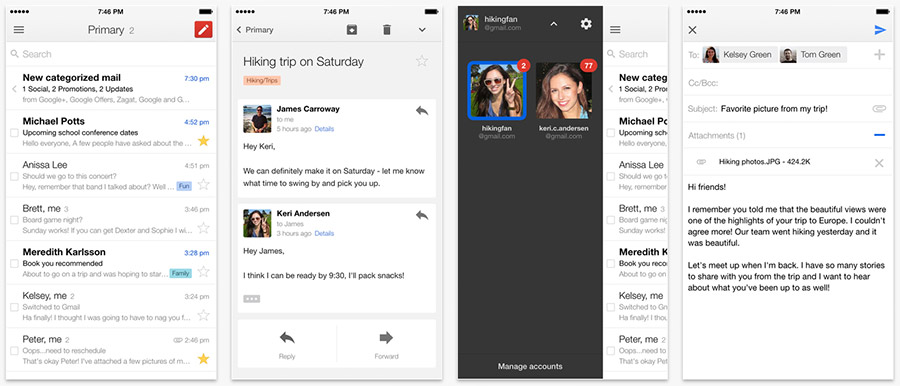900x386 pixels.
Task: Select Brett, me conversation checkbox
Action: (x=14, y=220)
